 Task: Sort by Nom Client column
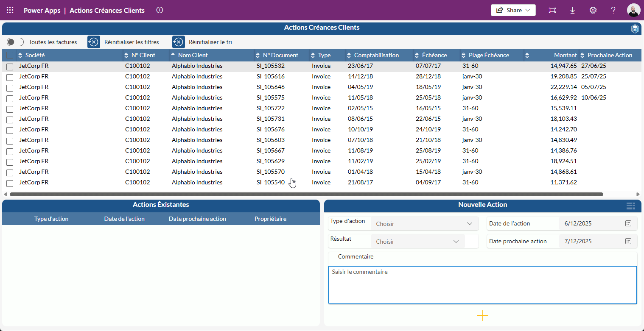(173, 55)
